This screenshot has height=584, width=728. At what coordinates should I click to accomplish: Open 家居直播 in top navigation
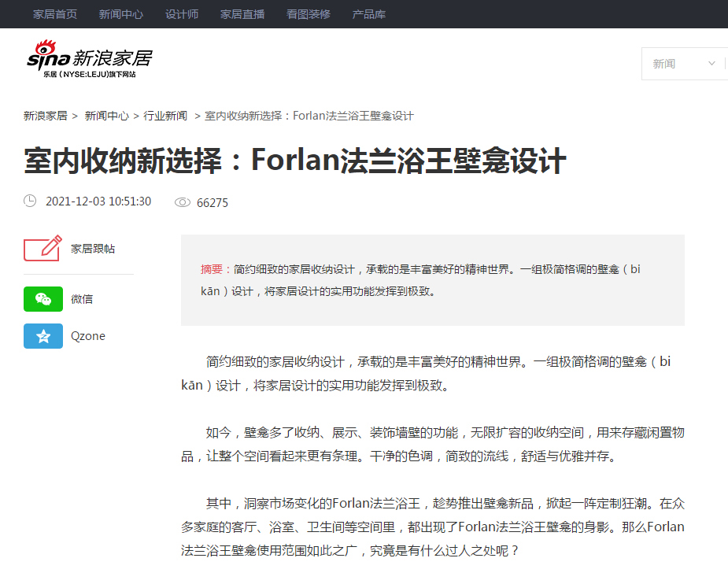click(x=242, y=14)
